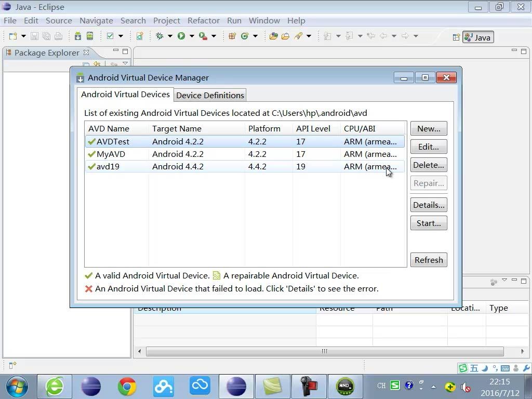
Task: Click the green Run icon
Action: [181, 36]
